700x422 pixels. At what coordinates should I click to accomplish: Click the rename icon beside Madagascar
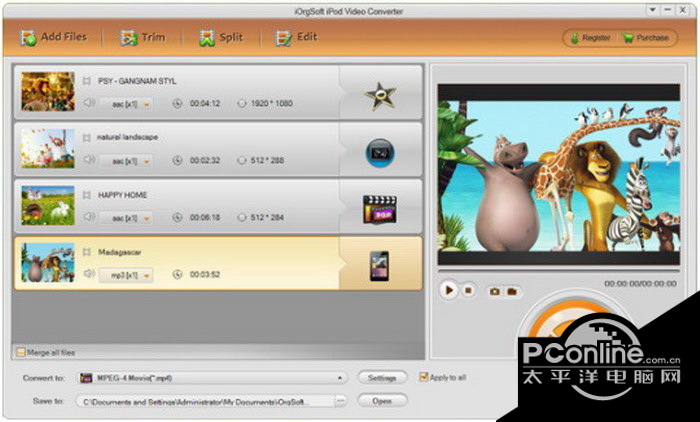click(x=87, y=252)
